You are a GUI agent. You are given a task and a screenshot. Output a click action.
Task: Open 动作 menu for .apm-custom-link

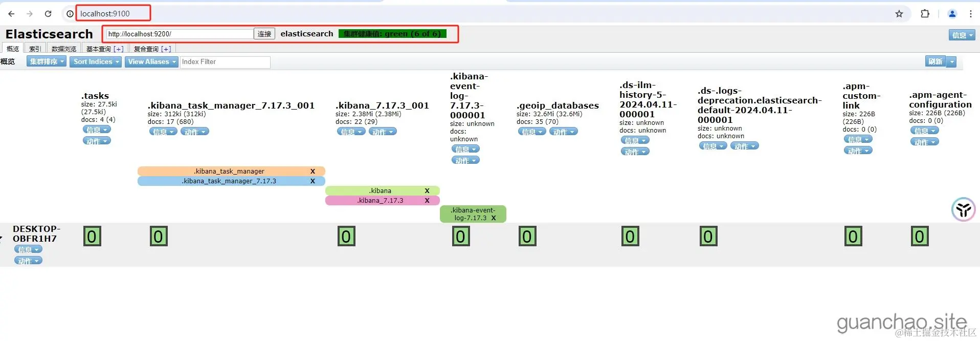858,151
